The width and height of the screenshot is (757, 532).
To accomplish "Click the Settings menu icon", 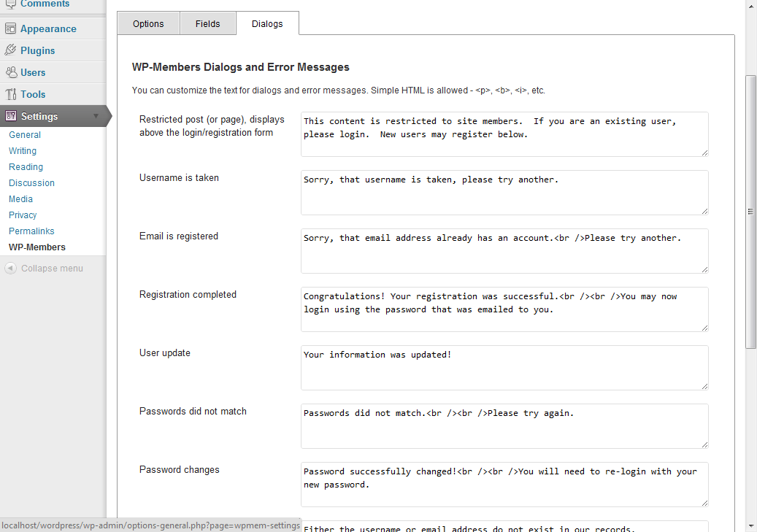I will [11, 116].
